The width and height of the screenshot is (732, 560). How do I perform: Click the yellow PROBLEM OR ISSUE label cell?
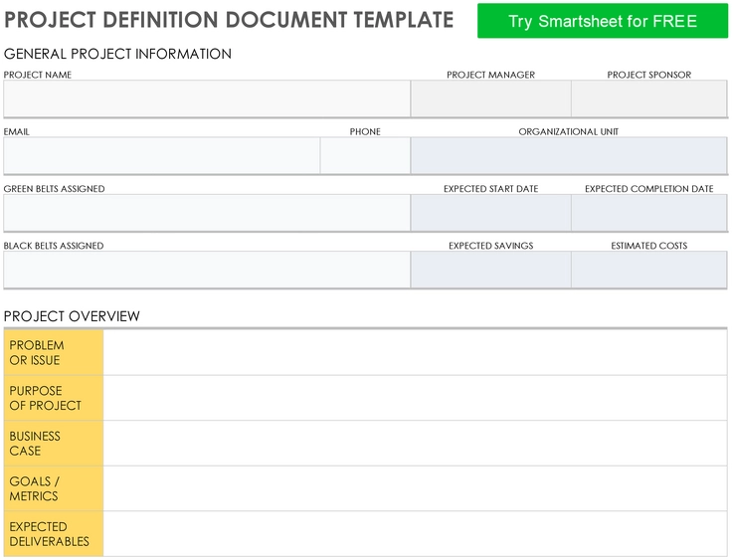pyautogui.click(x=54, y=353)
